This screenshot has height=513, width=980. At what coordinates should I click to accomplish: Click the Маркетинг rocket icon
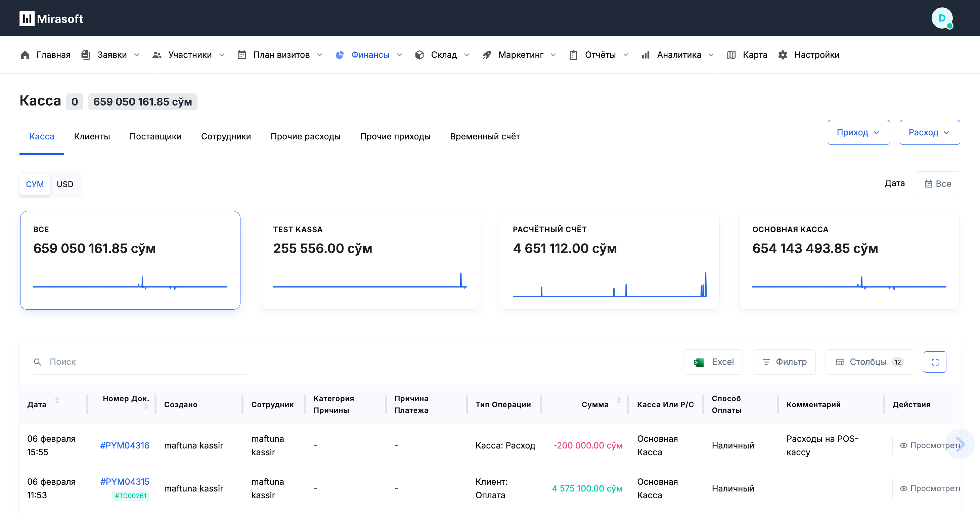[x=487, y=55]
